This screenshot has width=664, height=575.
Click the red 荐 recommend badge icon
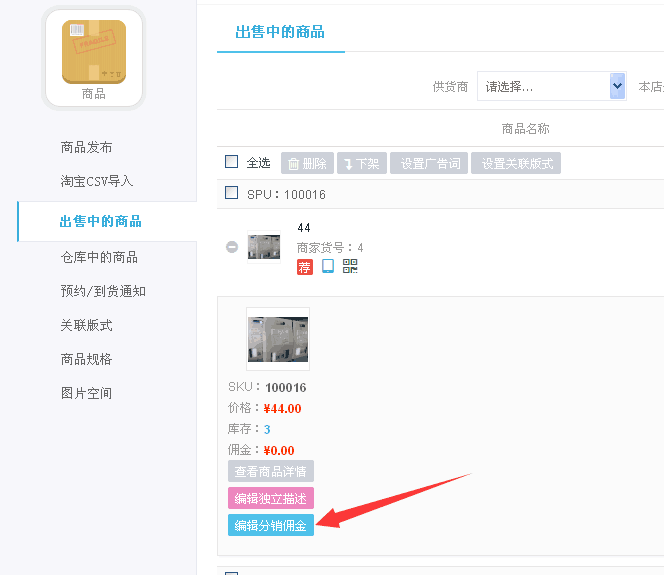pyautogui.click(x=304, y=267)
